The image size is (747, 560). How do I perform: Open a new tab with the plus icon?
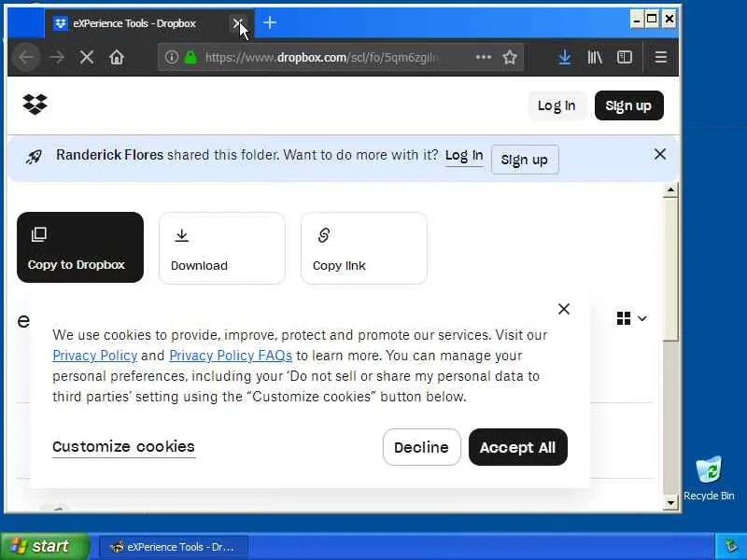(270, 22)
